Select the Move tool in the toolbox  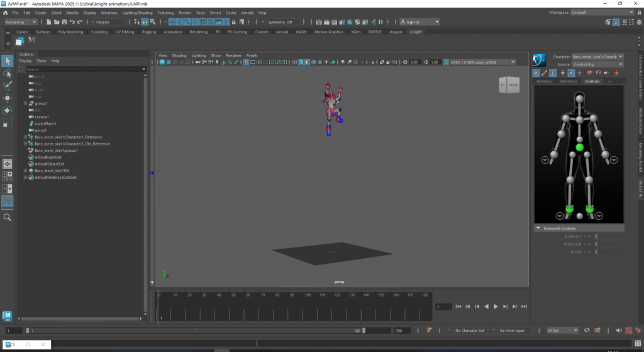(x=8, y=98)
